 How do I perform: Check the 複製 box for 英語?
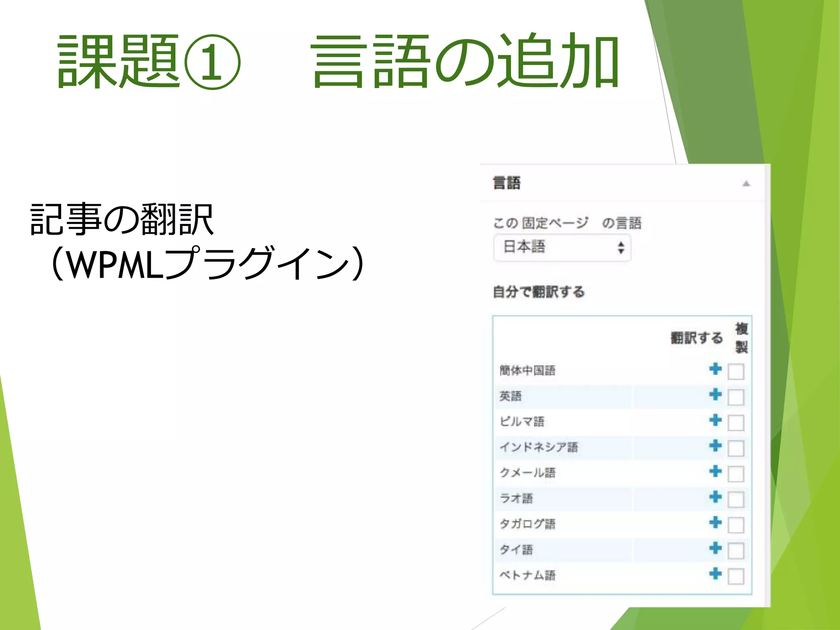pyautogui.click(x=736, y=397)
